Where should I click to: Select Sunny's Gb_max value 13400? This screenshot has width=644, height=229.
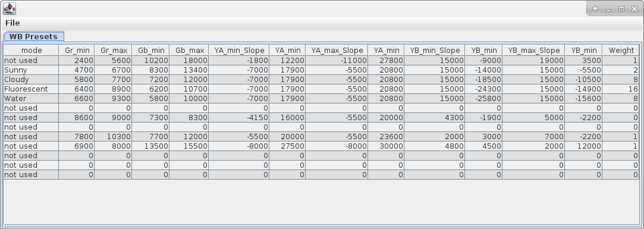tap(189, 70)
